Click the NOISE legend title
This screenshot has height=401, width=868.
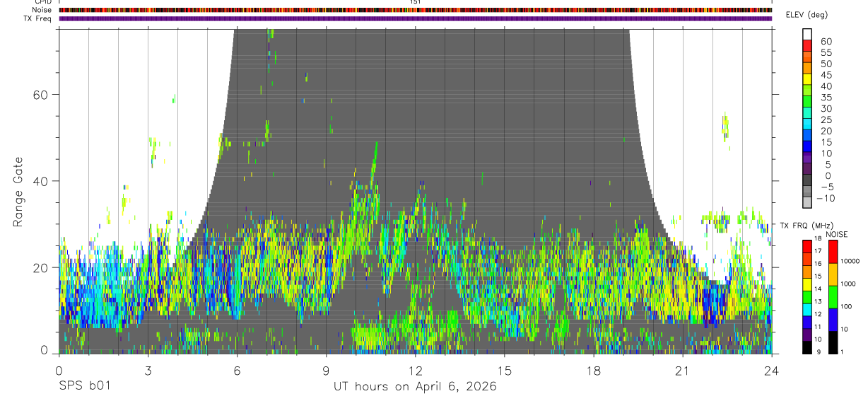click(836, 234)
